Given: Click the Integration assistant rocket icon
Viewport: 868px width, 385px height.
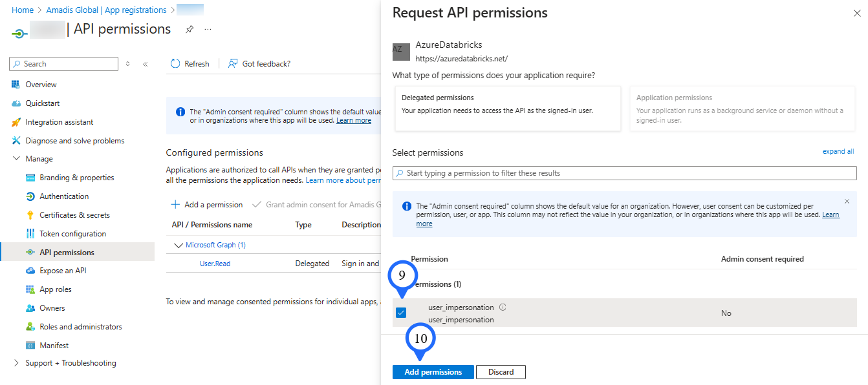Looking at the screenshot, I should click(16, 122).
